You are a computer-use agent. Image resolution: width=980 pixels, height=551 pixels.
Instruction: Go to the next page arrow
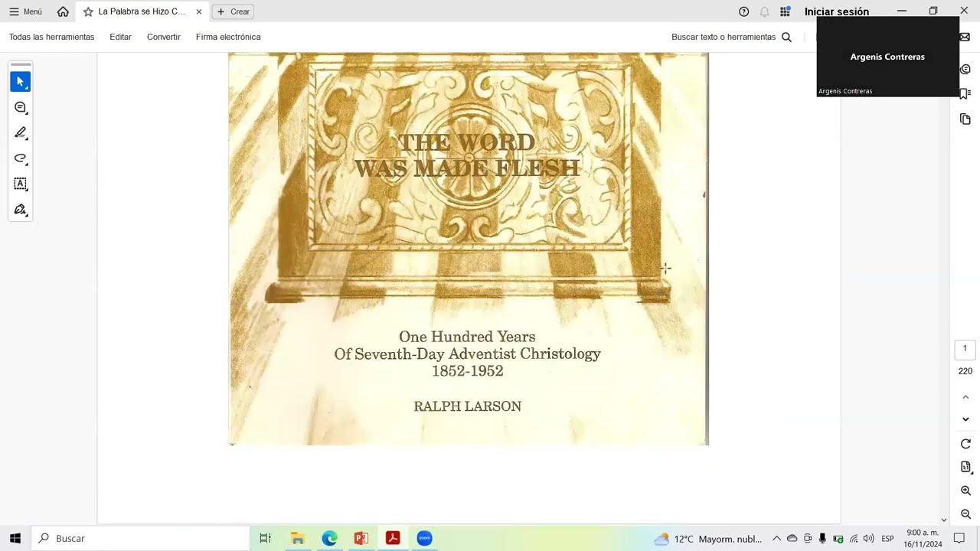[965, 419]
